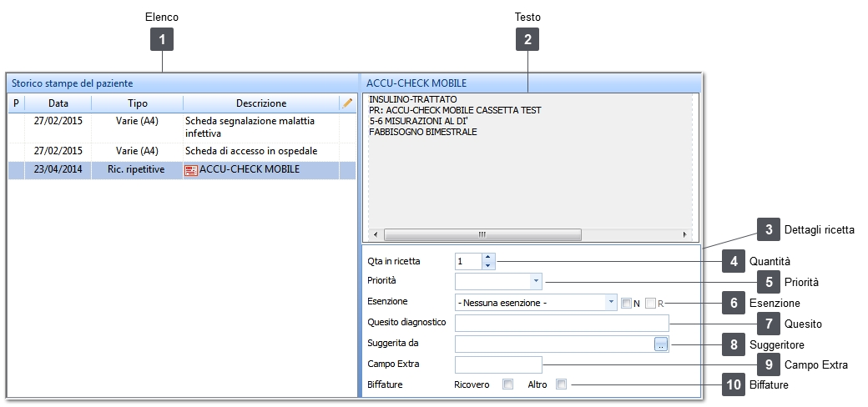
Task: Click the Ric. ripetitive type cell
Action: pos(136,170)
